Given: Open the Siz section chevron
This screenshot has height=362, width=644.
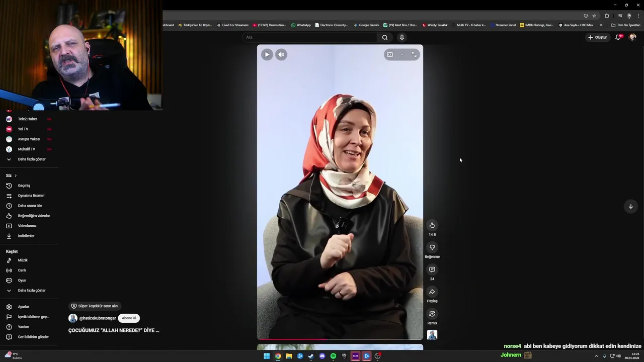Looking at the screenshot, I should click(16, 175).
